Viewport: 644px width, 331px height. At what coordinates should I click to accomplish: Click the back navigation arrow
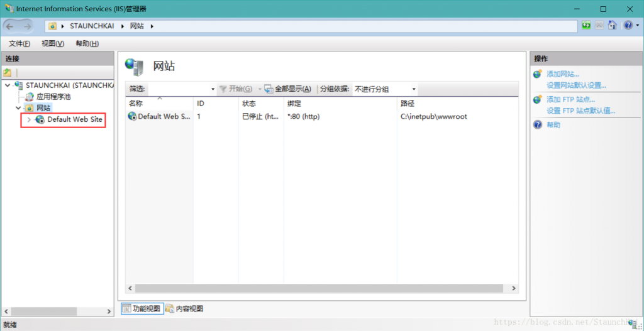(10, 26)
